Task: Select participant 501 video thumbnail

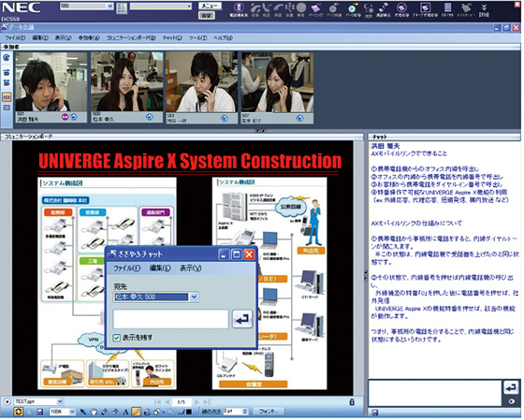Action: pyautogui.click(x=51, y=82)
